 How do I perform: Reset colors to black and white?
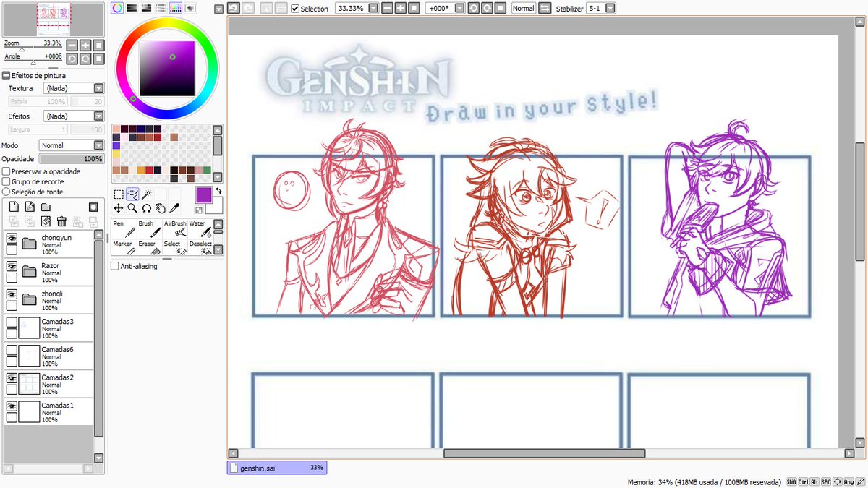(x=199, y=210)
